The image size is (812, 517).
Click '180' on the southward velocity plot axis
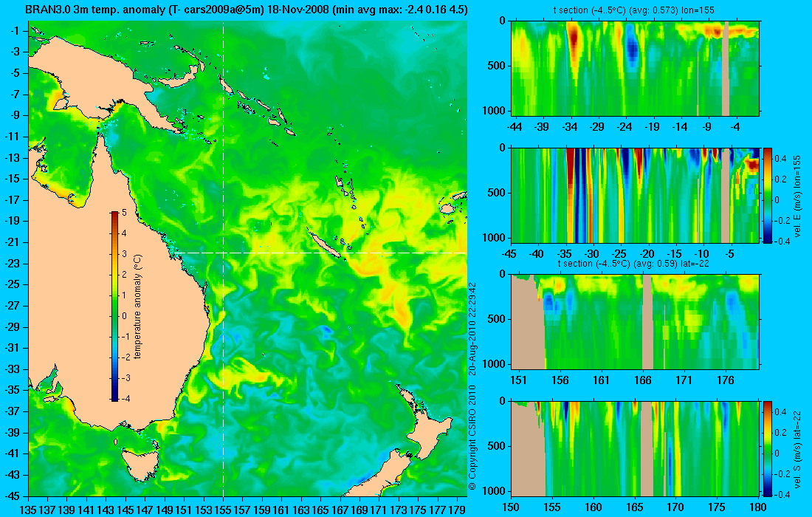coord(758,507)
